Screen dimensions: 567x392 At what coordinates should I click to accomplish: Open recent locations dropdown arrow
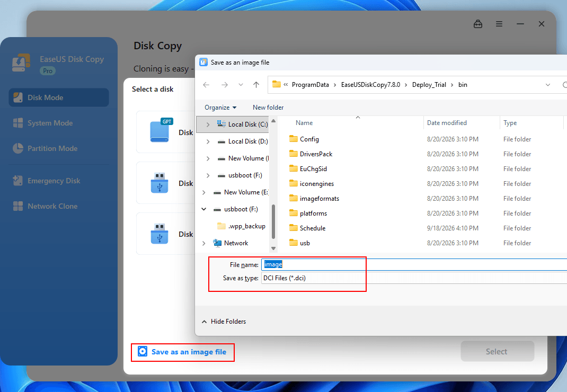241,85
